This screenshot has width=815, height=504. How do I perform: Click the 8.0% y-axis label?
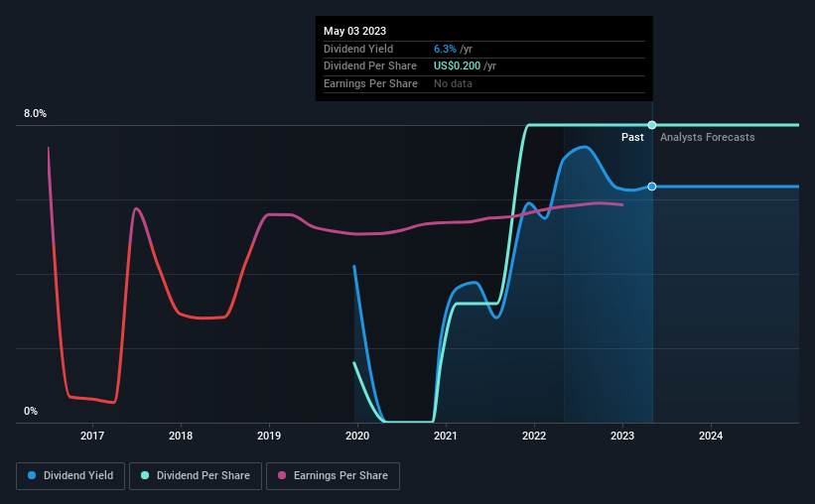(35, 113)
